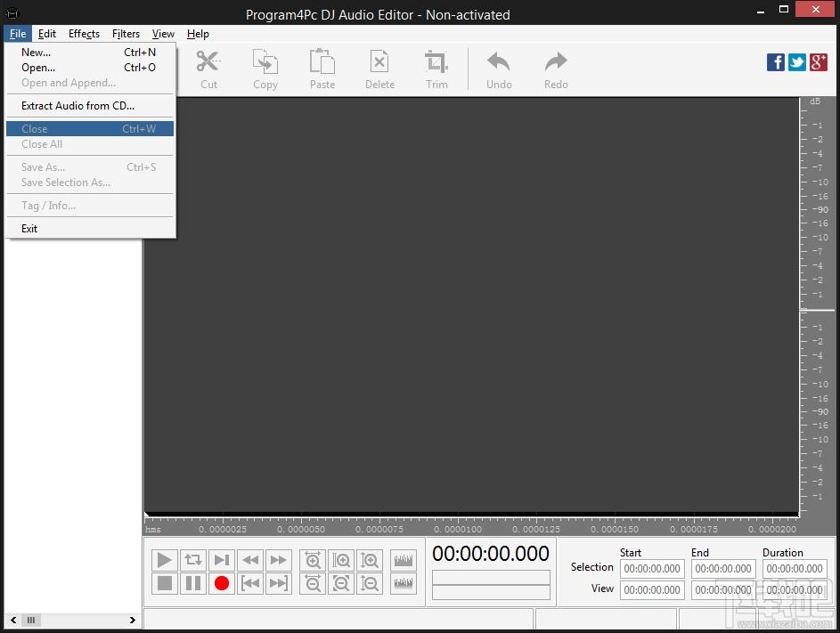Open the Twitter share icon

click(797, 61)
